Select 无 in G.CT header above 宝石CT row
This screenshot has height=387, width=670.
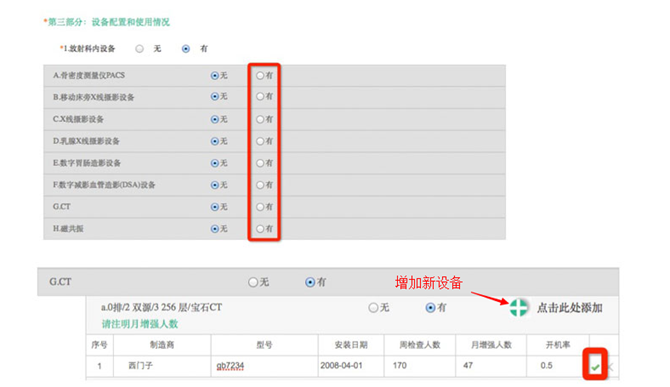253,282
